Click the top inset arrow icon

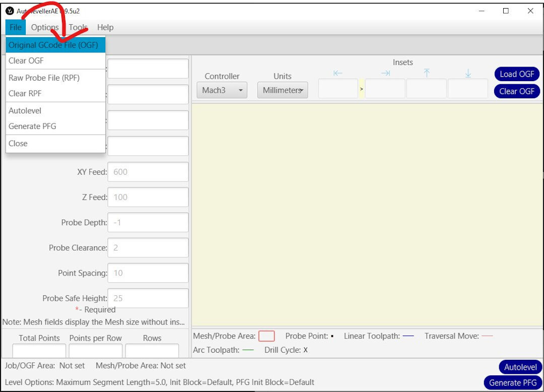tap(426, 73)
